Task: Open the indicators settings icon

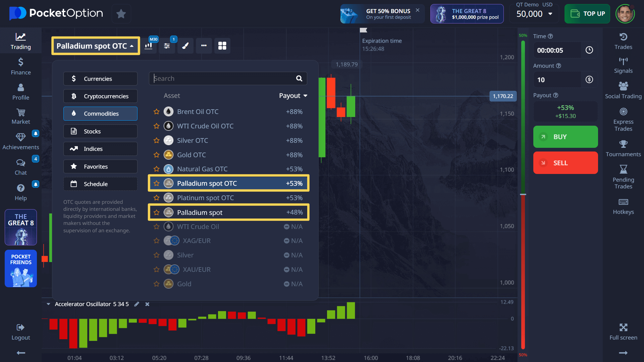Action: [167, 46]
